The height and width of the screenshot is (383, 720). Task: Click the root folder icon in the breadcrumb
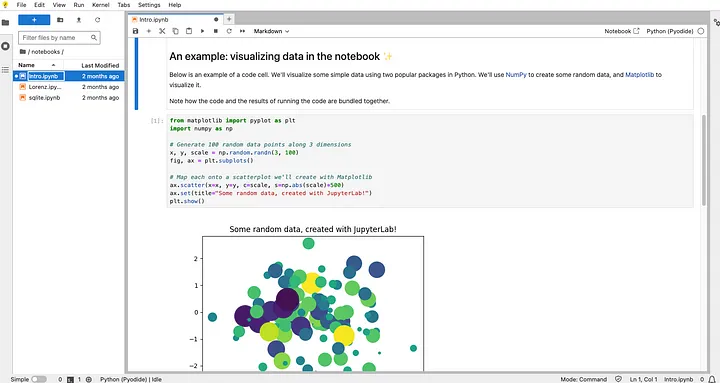pyautogui.click(x=22, y=51)
